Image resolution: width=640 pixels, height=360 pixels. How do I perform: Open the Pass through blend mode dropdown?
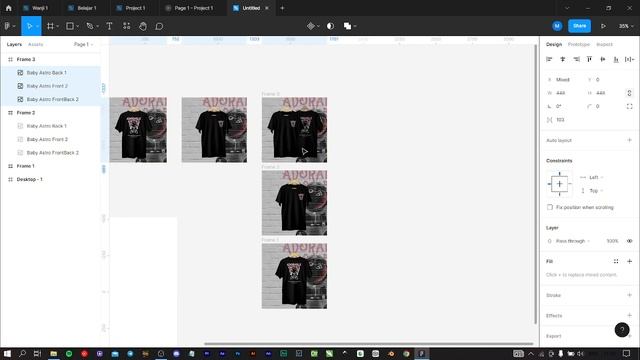(573, 241)
